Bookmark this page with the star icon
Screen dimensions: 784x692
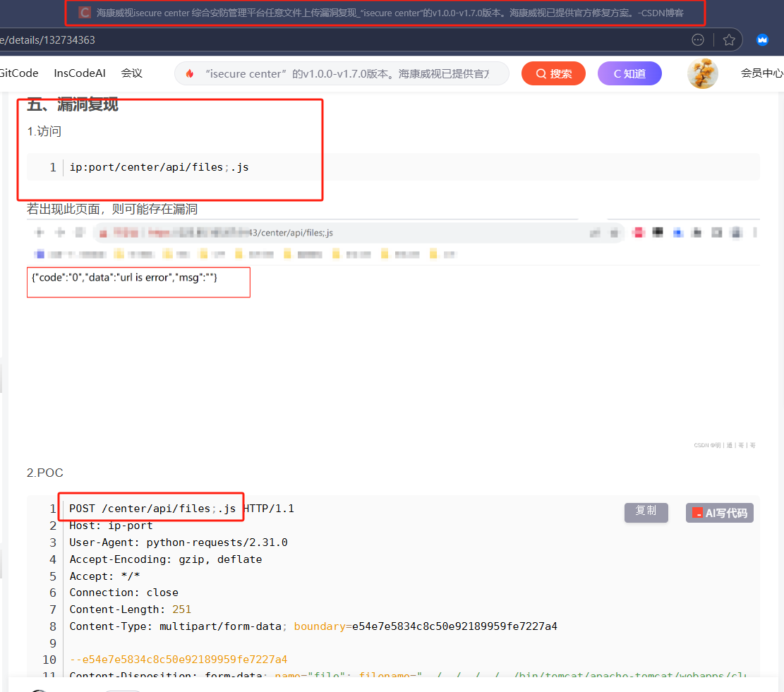729,40
